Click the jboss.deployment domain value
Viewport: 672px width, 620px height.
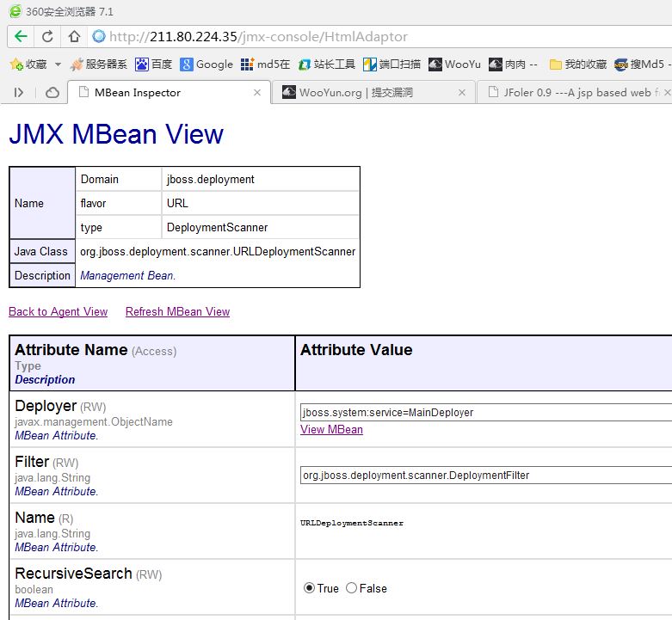coord(211,180)
